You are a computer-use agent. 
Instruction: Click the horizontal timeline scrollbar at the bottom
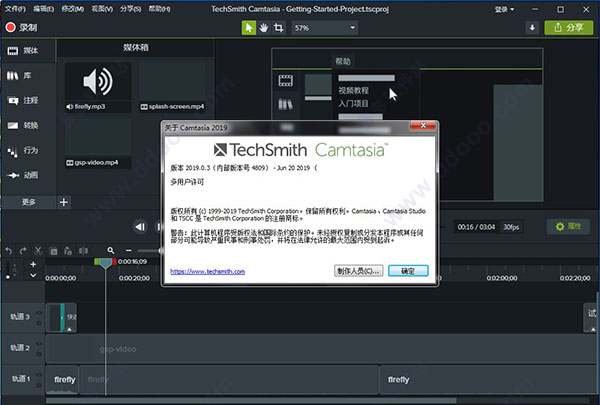click(251, 401)
